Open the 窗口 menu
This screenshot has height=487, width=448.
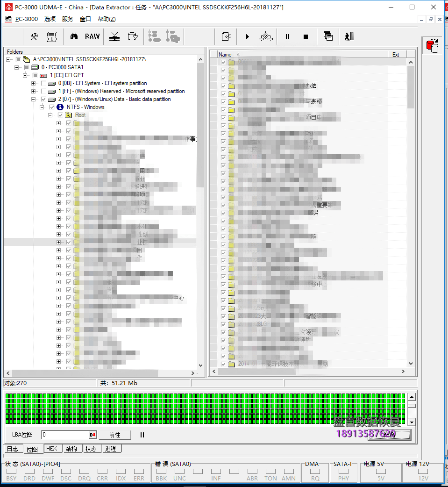point(85,19)
